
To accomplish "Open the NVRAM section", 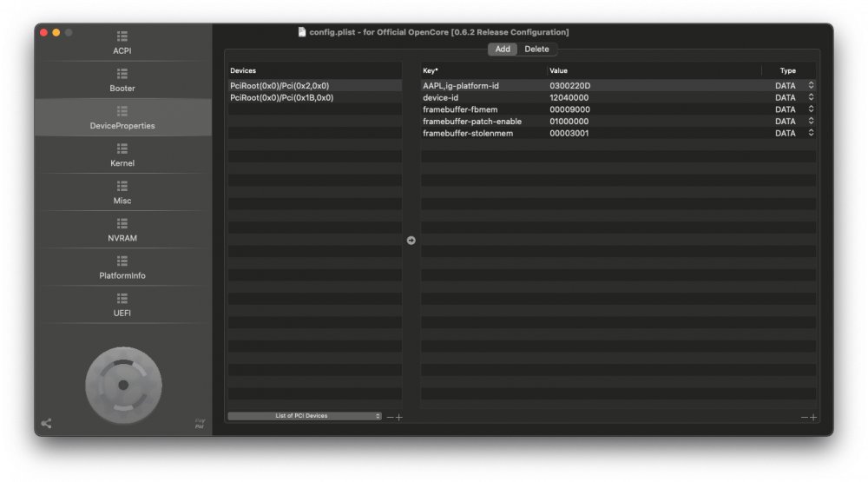I will point(122,230).
